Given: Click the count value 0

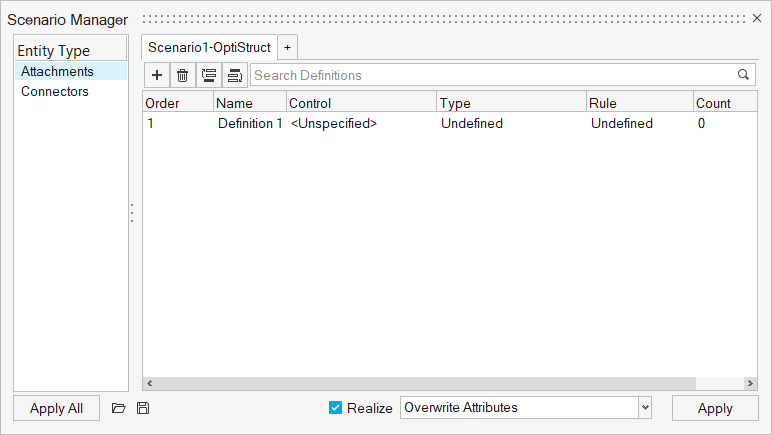Looking at the screenshot, I should [701, 124].
